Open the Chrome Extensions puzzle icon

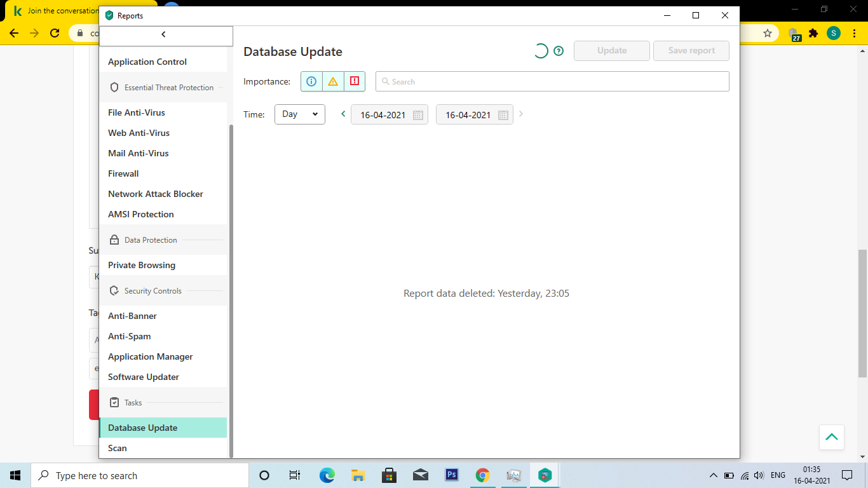tap(813, 33)
